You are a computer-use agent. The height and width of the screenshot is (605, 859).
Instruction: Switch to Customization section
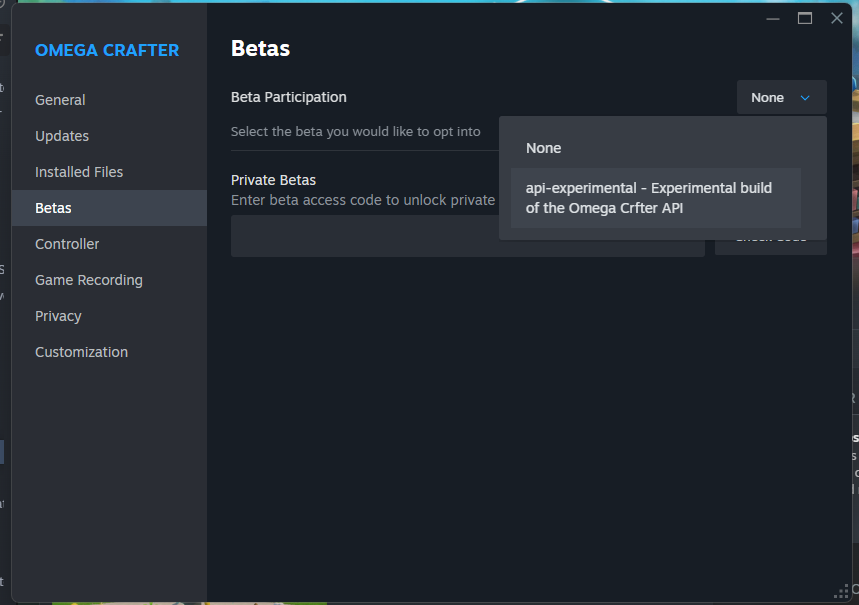pyautogui.click(x=81, y=352)
